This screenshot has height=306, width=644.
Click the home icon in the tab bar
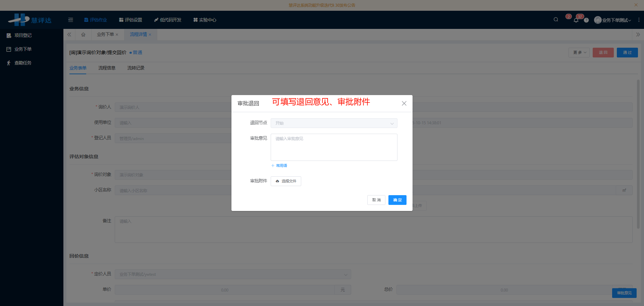coord(83,35)
